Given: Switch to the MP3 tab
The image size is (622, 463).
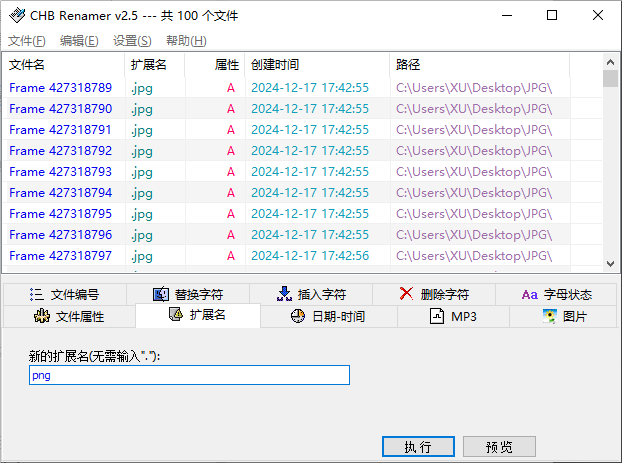Looking at the screenshot, I should [453, 316].
